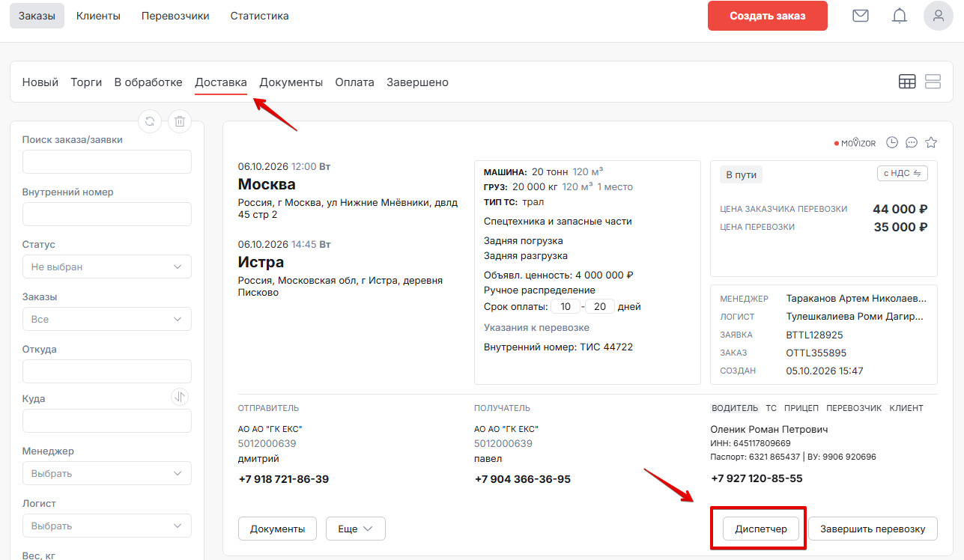Screen dimensions: 964x560
Task: Open the Заказы filter dropdown
Action: [107, 319]
